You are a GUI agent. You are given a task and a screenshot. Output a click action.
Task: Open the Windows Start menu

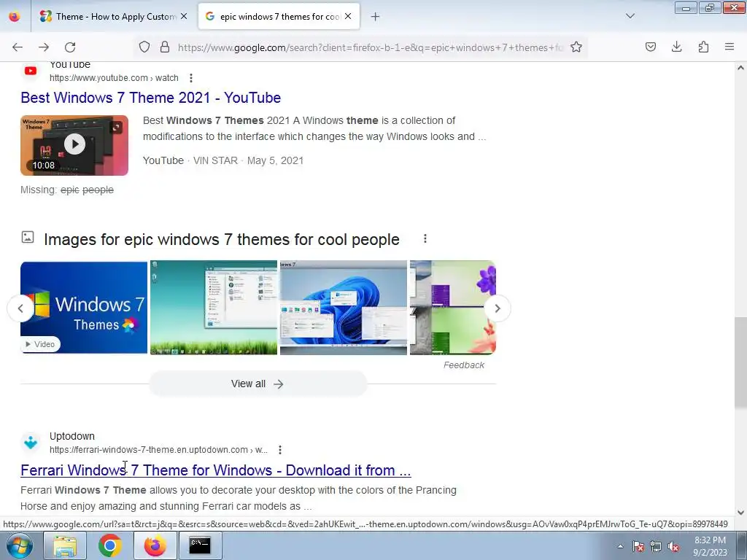pos(19,545)
